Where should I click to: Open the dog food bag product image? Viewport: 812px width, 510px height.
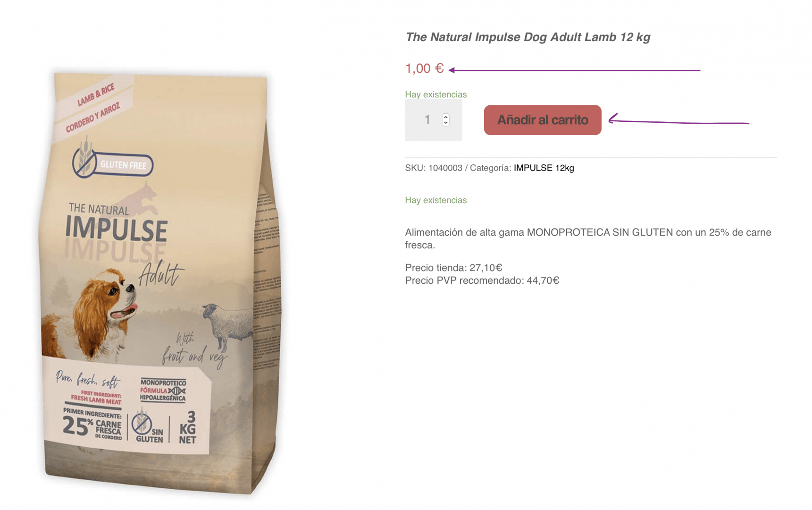(x=160, y=283)
